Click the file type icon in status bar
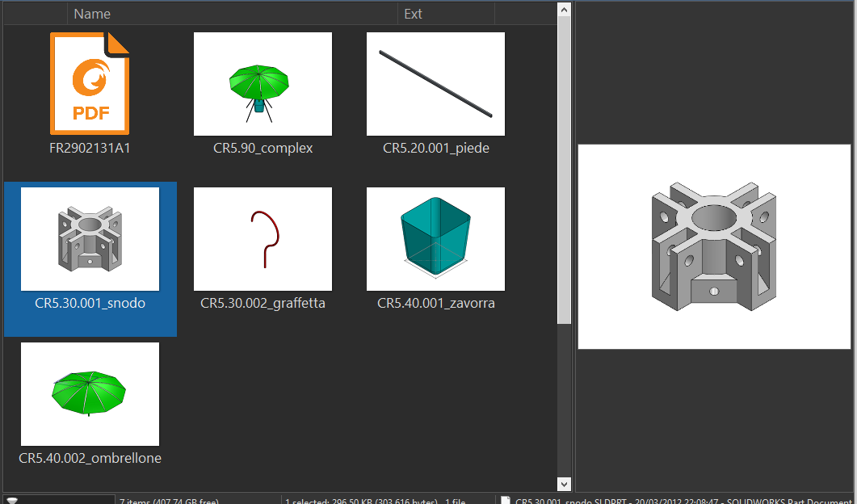The height and width of the screenshot is (504, 857). tap(506, 500)
